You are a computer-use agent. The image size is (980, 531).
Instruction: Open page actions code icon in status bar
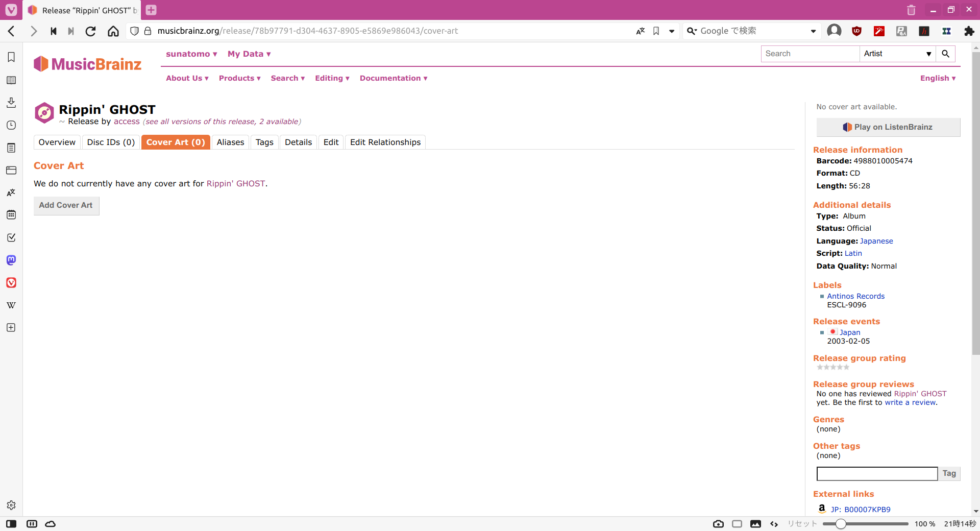pyautogui.click(x=774, y=524)
